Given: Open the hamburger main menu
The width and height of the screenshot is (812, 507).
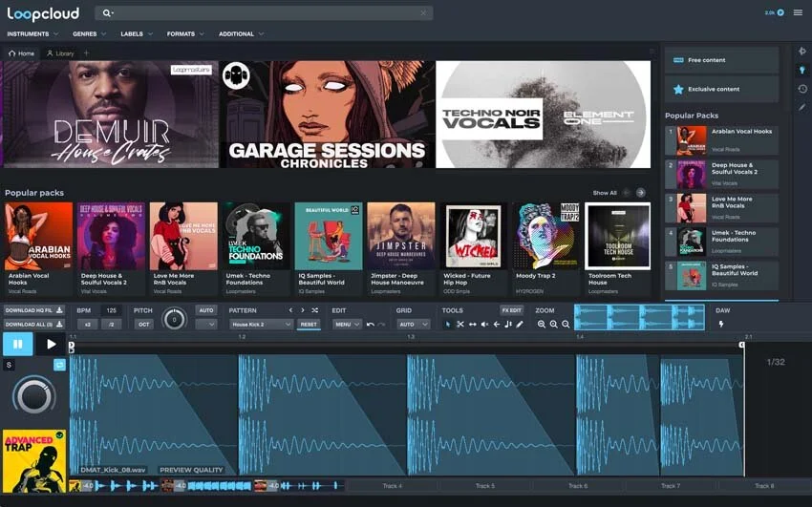Looking at the screenshot, I should coord(798,12).
